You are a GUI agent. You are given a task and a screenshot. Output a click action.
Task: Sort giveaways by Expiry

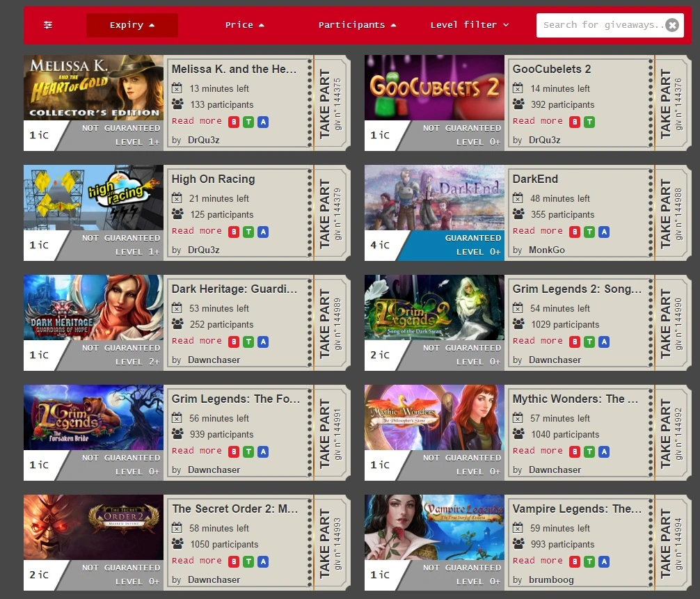coord(132,25)
